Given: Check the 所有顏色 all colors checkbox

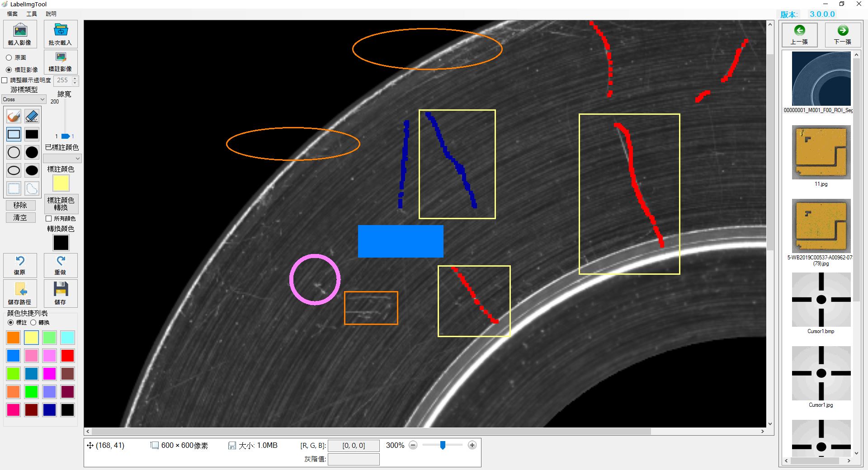Looking at the screenshot, I should pos(49,219).
